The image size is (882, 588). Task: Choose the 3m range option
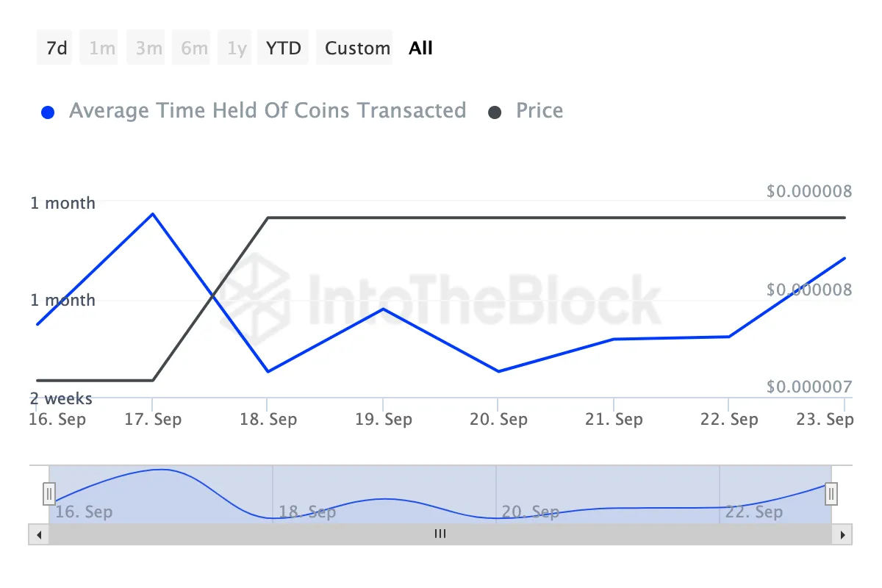(148, 49)
